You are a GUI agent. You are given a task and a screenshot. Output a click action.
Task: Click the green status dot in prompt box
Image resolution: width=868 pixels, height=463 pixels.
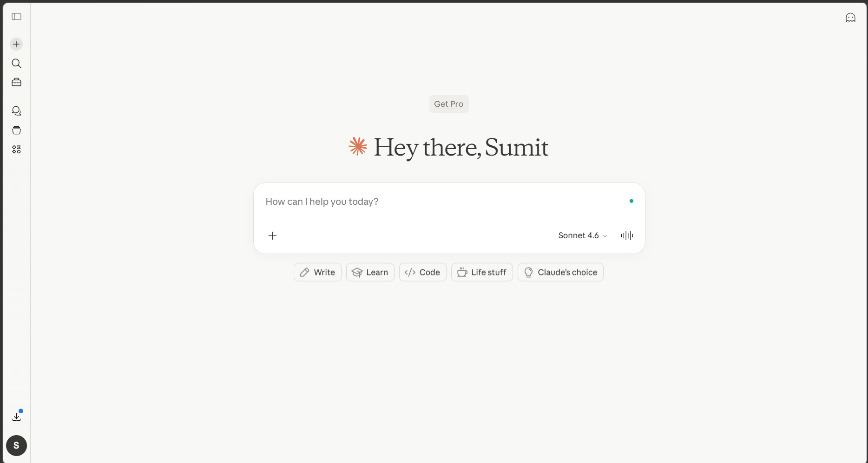pyautogui.click(x=631, y=201)
